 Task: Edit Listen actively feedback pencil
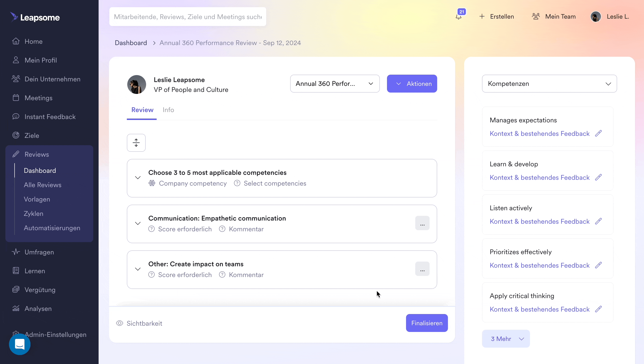[598, 221]
